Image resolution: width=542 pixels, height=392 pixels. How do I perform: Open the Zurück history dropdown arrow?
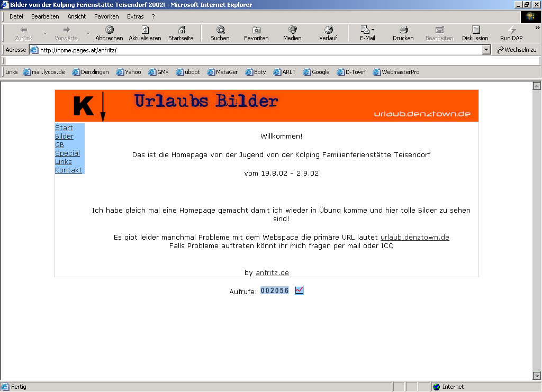pos(46,33)
